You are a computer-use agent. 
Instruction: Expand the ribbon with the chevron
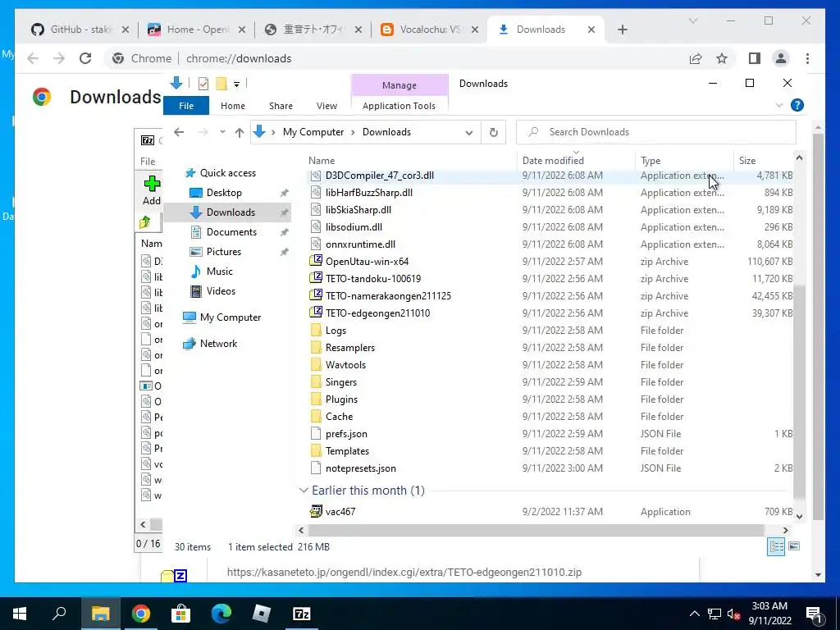coord(779,105)
